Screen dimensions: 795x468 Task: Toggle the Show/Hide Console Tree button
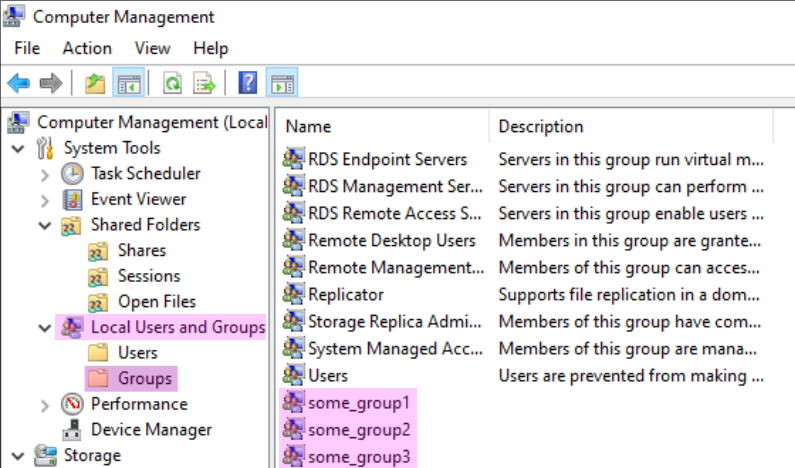129,83
